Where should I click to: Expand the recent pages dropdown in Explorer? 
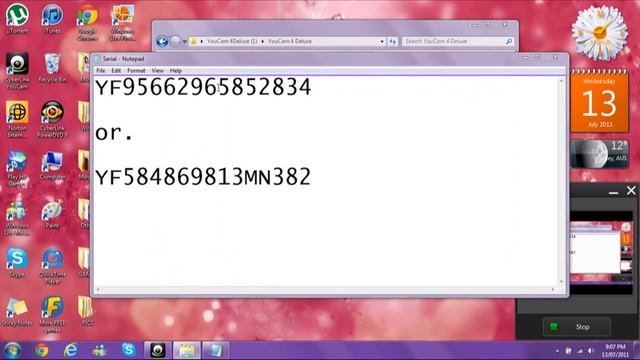coord(184,42)
